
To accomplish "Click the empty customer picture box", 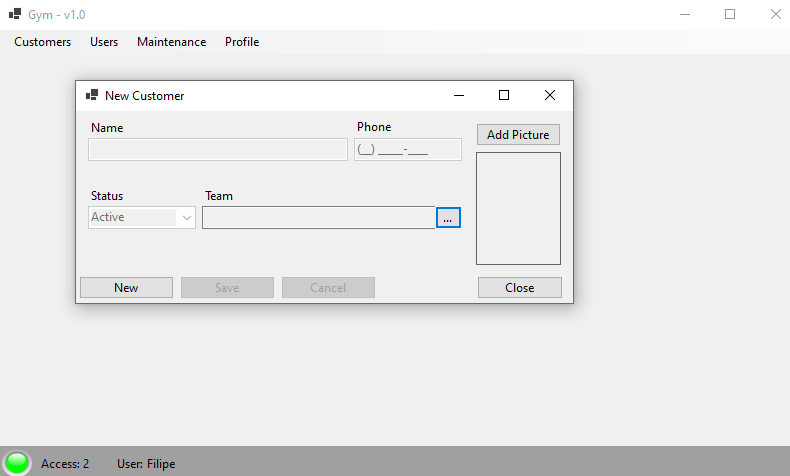I will click(518, 209).
